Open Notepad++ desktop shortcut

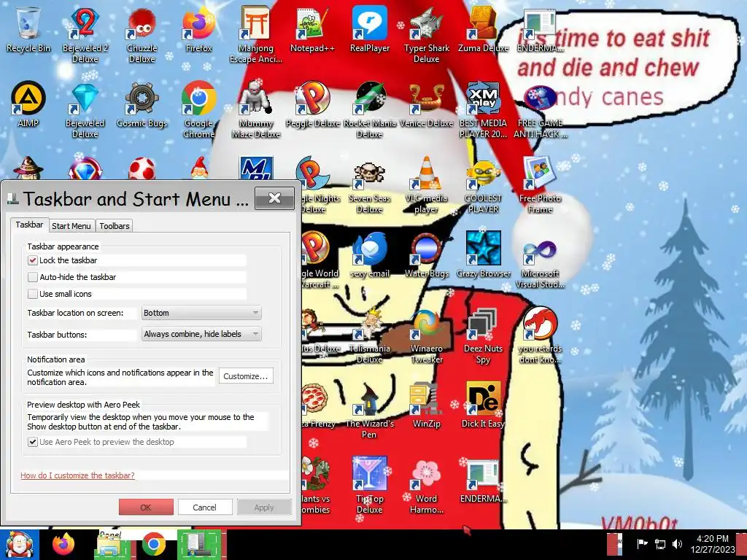tap(312, 29)
